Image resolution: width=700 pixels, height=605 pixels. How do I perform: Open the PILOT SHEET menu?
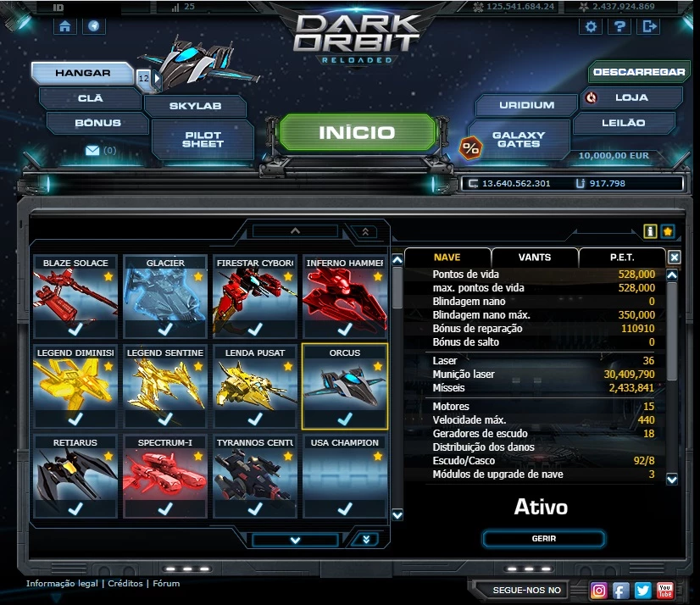click(203, 139)
